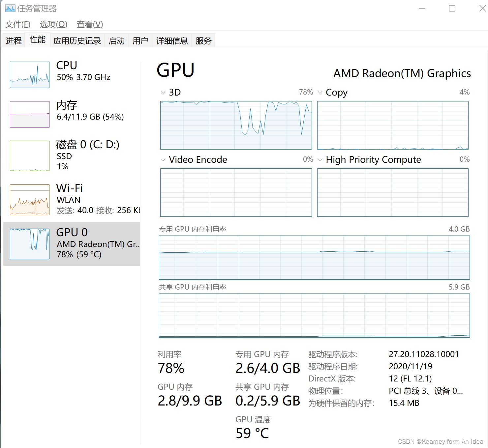Screen dimensions: 488x448
Task: Open the High Priority Compute dropdown chevron
Action: 320,160
